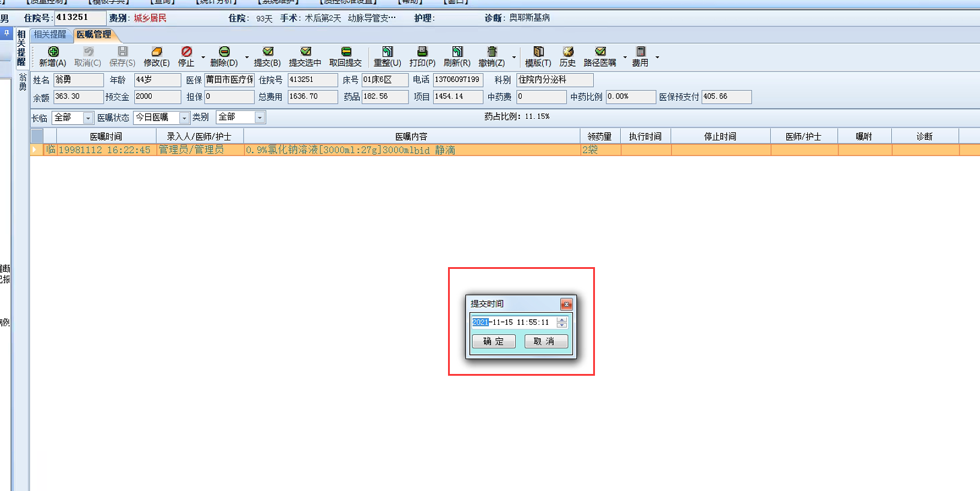
Task: Click the 删除(D) delete icon
Action: (224, 52)
